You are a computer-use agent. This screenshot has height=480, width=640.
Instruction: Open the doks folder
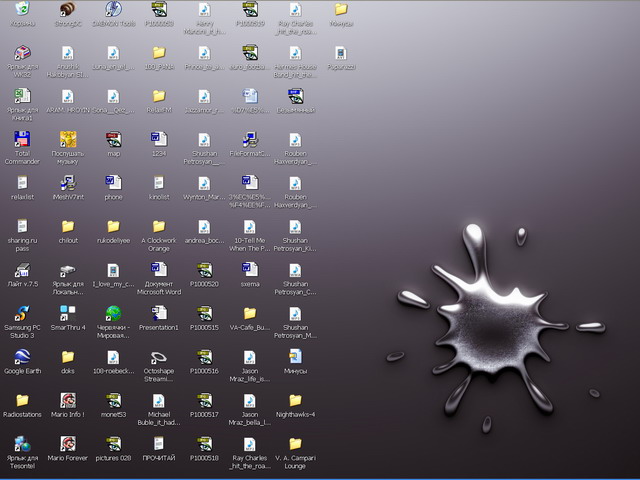click(68, 357)
